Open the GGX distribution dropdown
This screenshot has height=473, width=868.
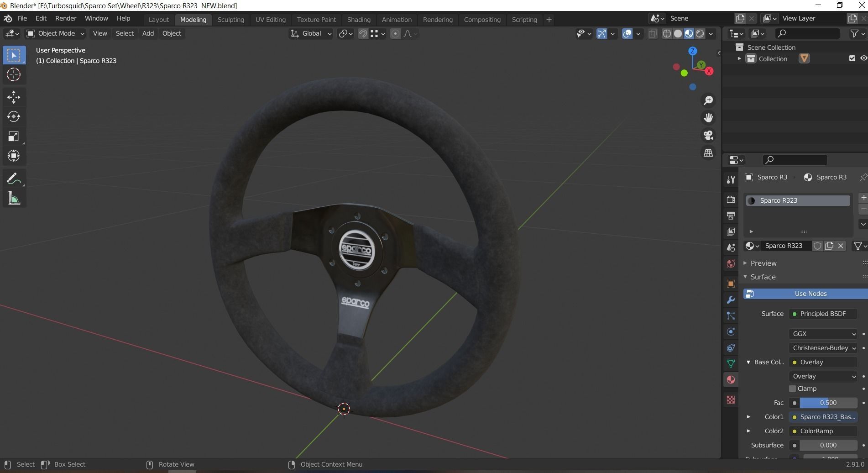(x=823, y=334)
